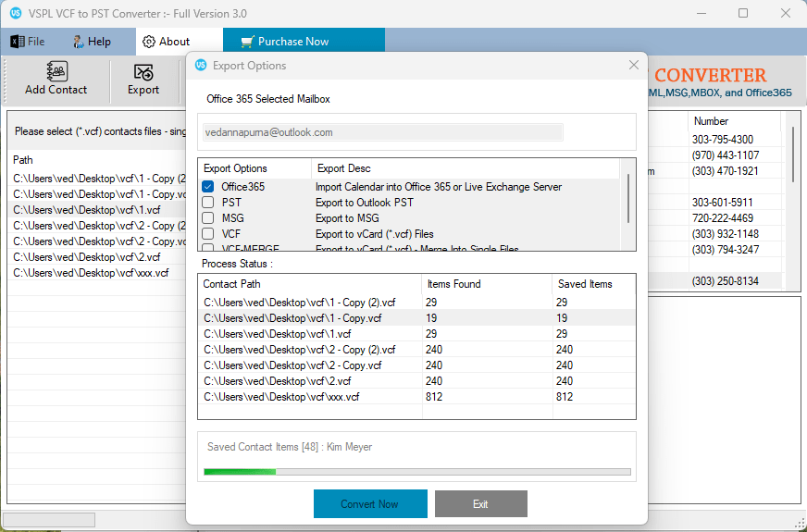Viewport: 807px width, 532px height.
Task: Click the Excel-style icon beside File
Action: [x=18, y=42]
